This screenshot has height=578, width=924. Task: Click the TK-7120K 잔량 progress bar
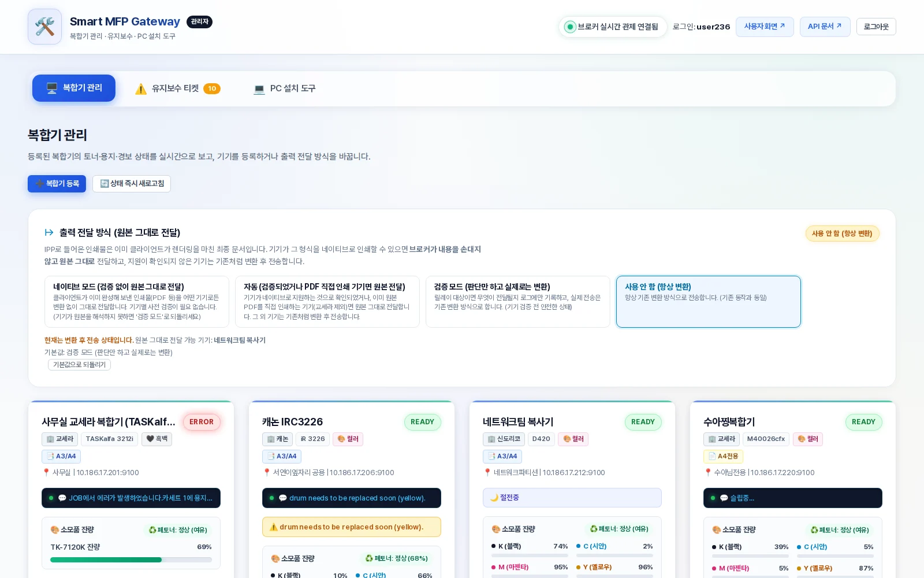pyautogui.click(x=131, y=560)
